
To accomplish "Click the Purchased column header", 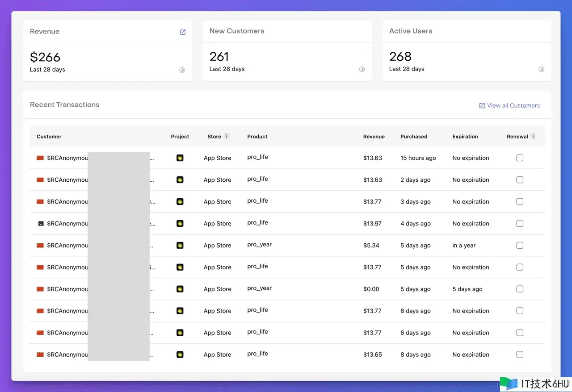I will coord(413,137).
